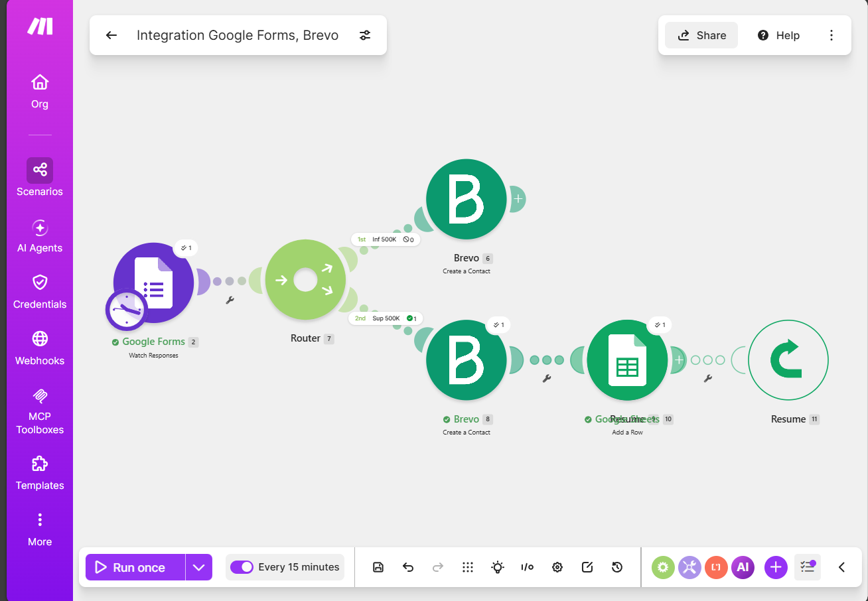Open AI Agents in the sidebar
The image size is (868, 601).
(x=40, y=236)
